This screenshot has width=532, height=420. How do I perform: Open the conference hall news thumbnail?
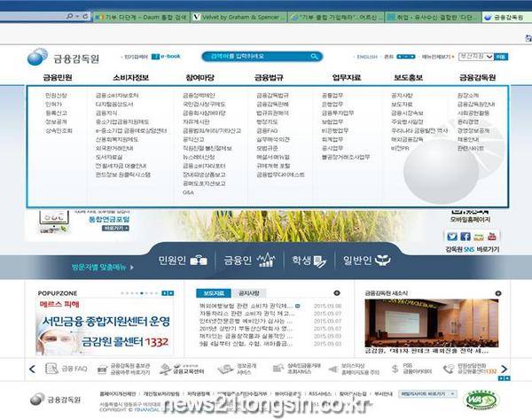432,323
